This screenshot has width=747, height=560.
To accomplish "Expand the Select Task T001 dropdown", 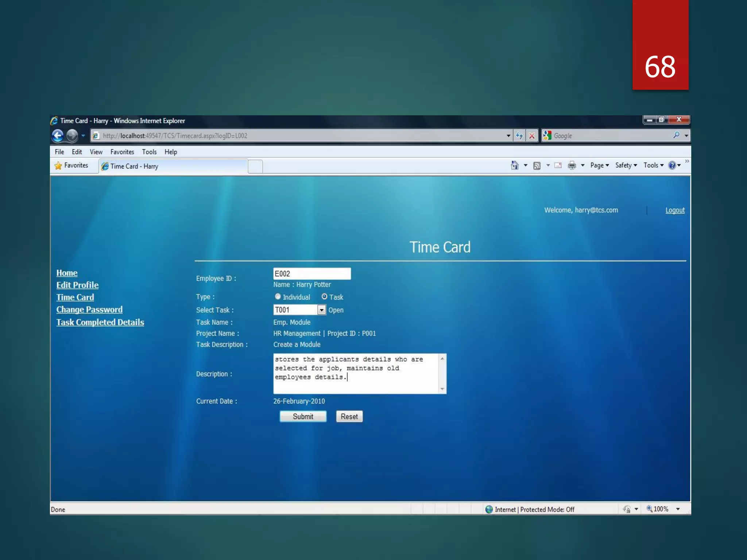I will click(321, 310).
